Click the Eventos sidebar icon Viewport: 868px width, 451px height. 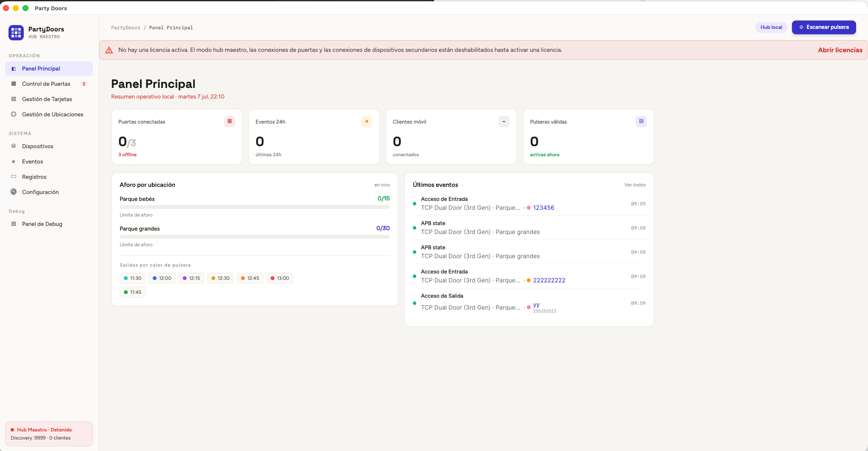14,162
